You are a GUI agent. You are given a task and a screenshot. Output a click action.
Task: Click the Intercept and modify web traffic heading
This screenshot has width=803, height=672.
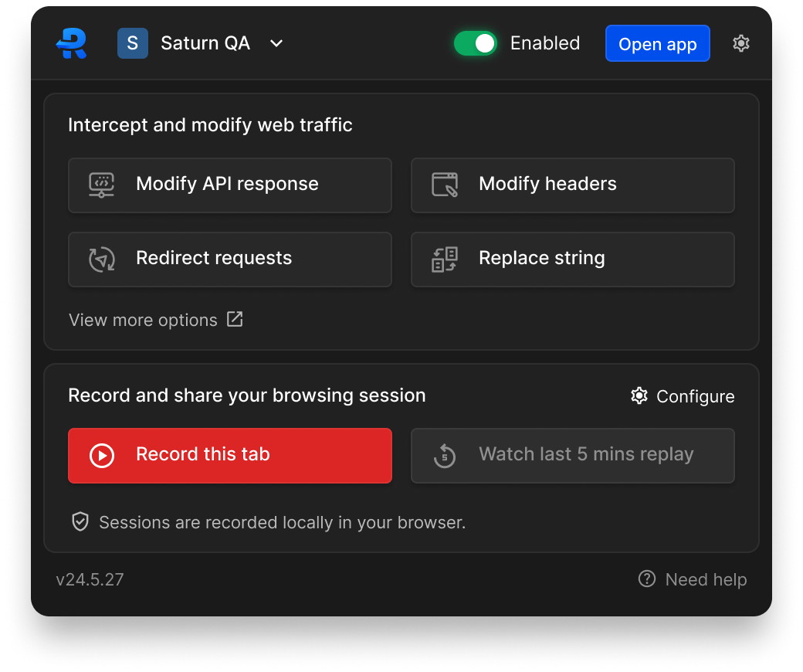[211, 125]
